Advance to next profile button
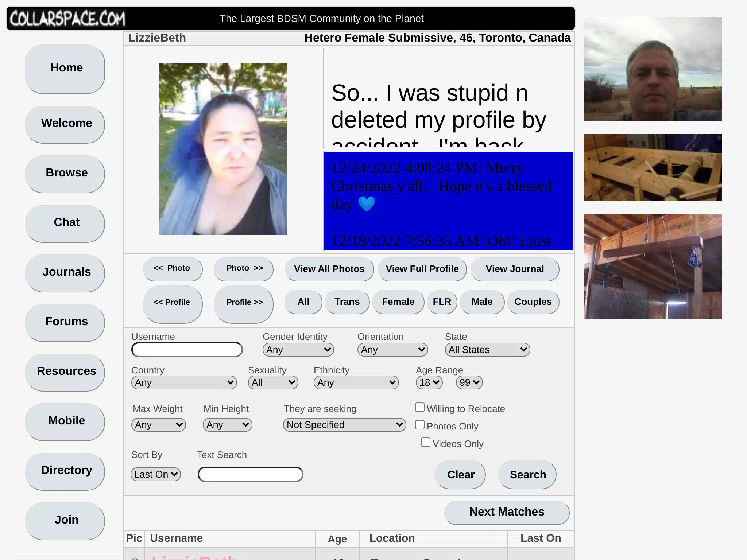Viewport: 747px width, 560px height. [x=244, y=303]
